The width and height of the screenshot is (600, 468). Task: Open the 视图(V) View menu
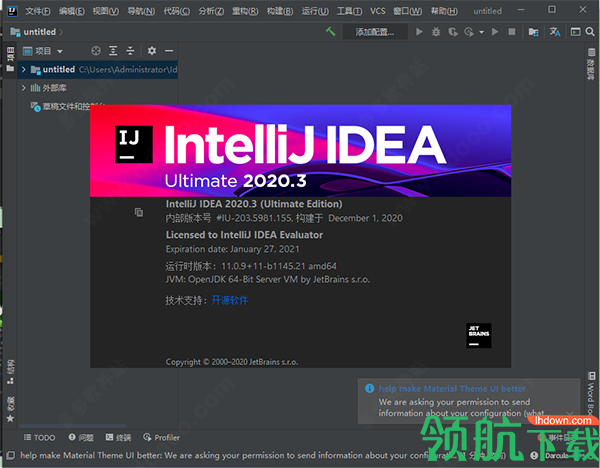click(106, 11)
